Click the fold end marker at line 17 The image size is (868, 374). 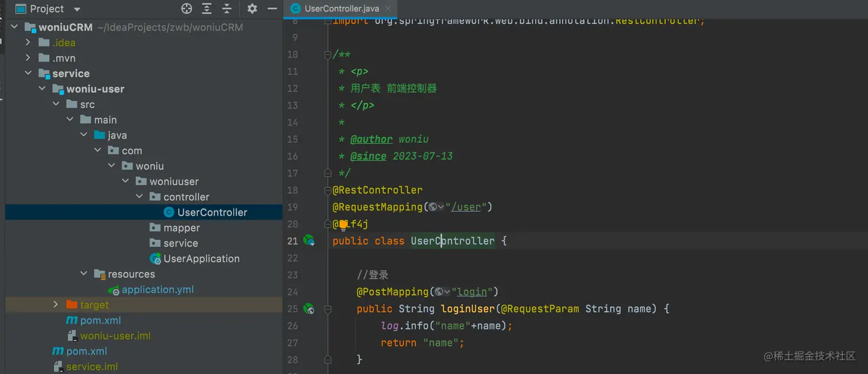coord(328,173)
